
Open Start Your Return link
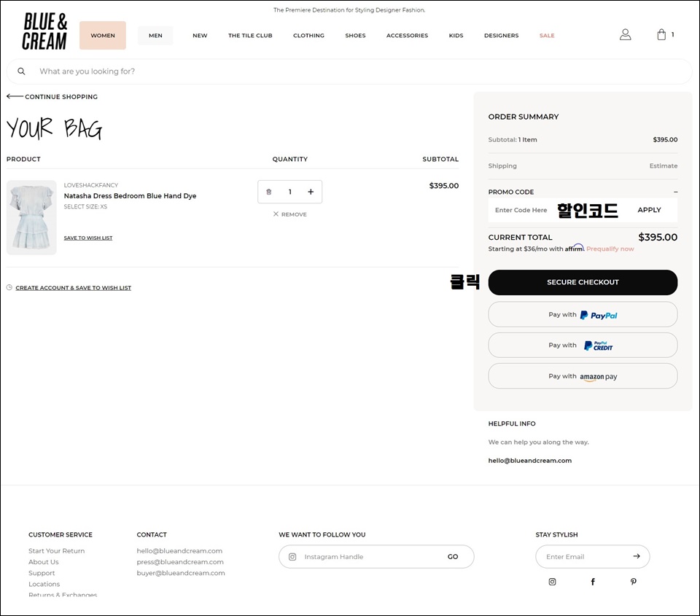pos(57,551)
